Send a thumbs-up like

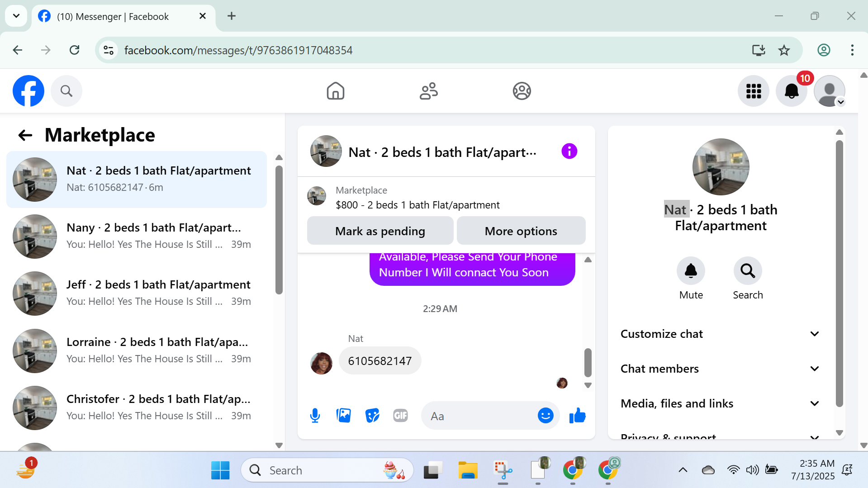tap(578, 415)
